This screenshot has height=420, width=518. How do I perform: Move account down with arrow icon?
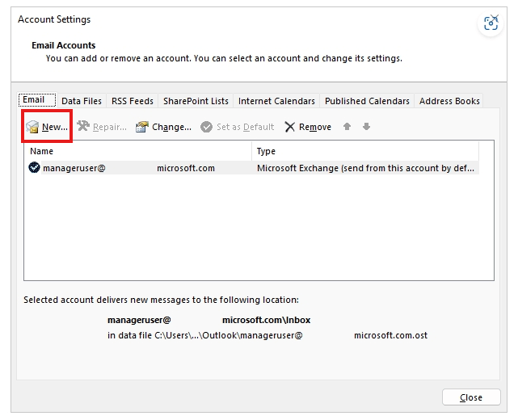click(366, 127)
